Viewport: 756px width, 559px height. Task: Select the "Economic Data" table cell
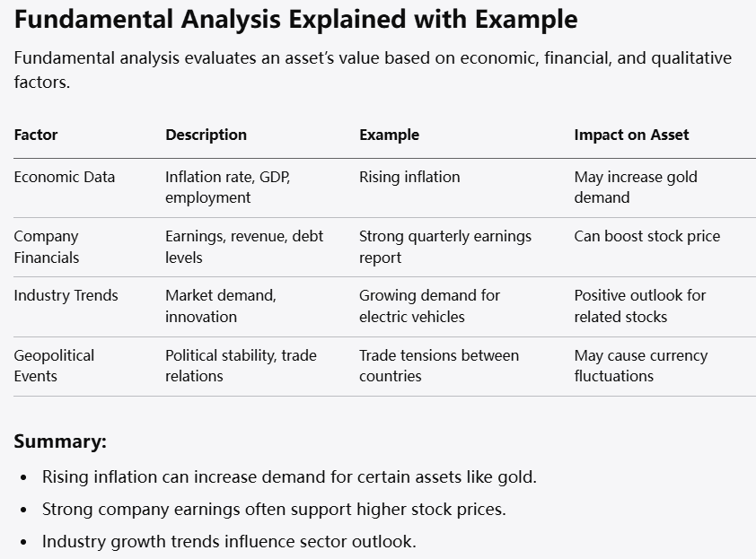[65, 177]
